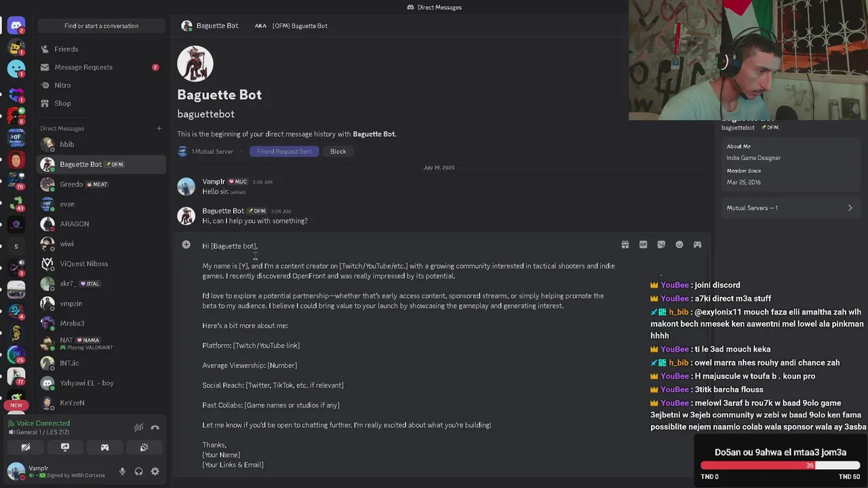The width and height of the screenshot is (868, 488).
Task: Open attachment menu with plus button
Action: (x=186, y=245)
